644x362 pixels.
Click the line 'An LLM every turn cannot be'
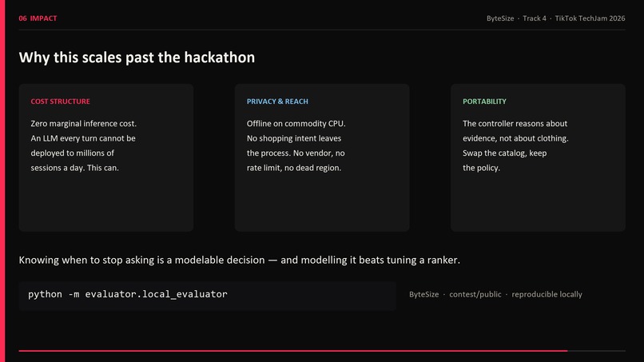[x=83, y=138]
